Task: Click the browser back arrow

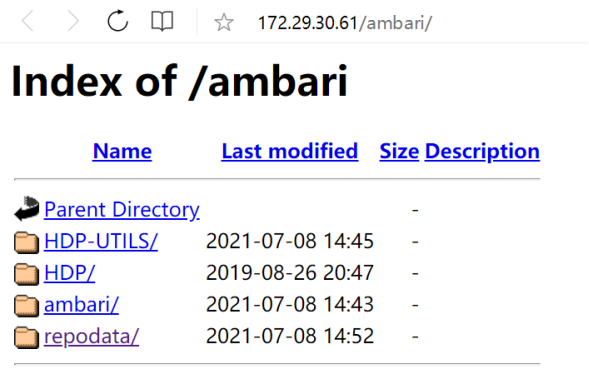Action: coord(28,21)
